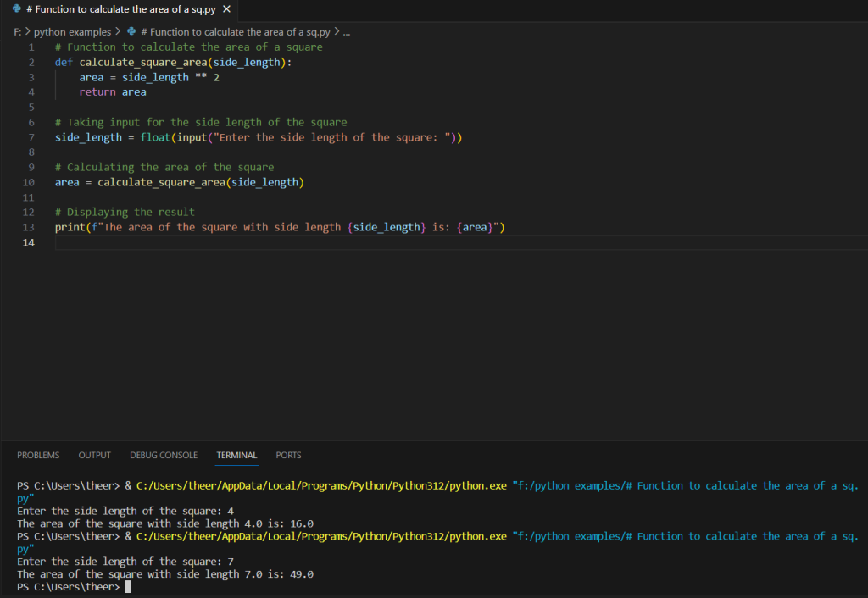This screenshot has height=598, width=868.
Task: Click line number 2 in the gutter
Action: [31, 63]
